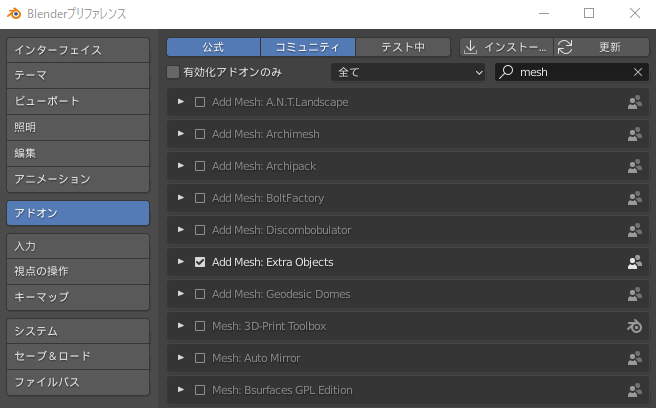Open the 全て category dropdown
The width and height of the screenshot is (656, 408).
[x=408, y=72]
